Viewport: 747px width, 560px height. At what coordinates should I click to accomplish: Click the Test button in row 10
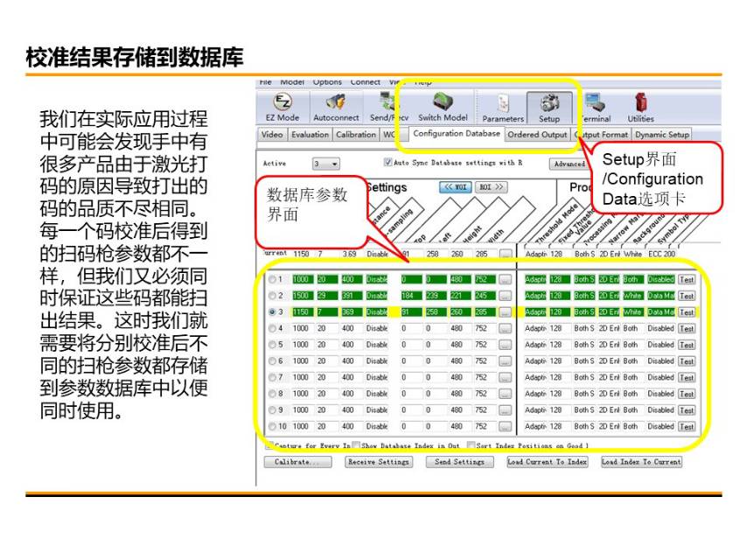687,426
